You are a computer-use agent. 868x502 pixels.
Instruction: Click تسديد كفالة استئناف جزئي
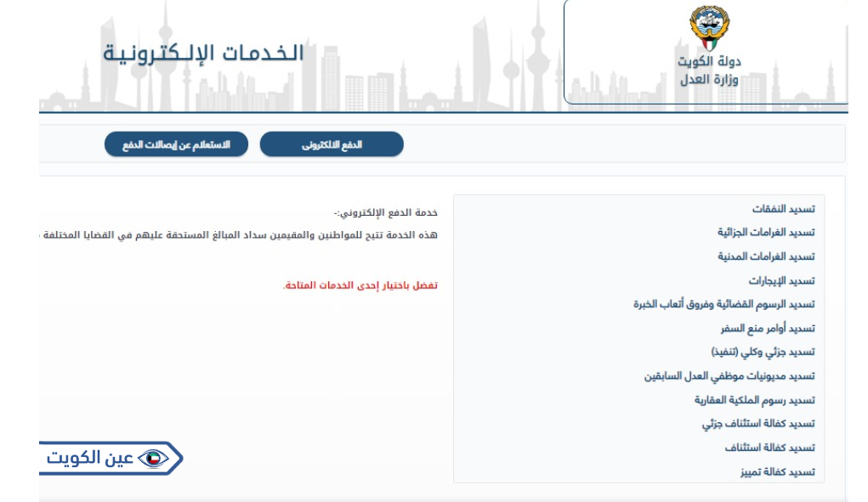point(758,423)
